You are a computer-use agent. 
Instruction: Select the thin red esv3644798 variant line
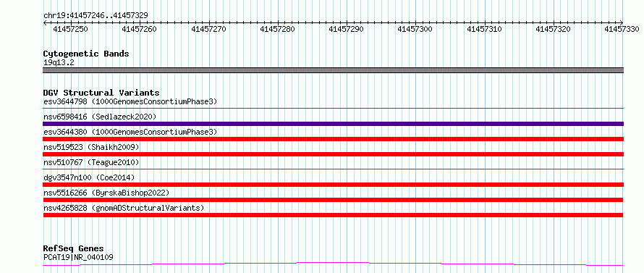pos(334,109)
